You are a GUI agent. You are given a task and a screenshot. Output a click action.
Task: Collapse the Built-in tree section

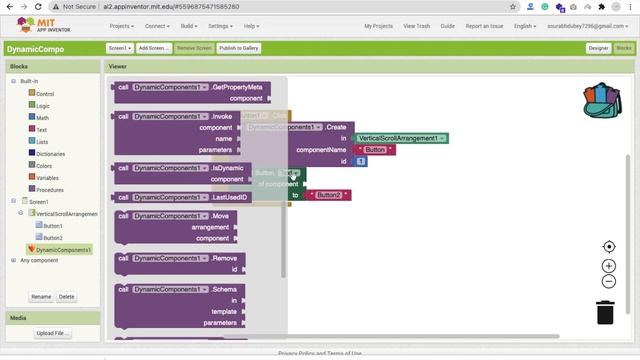click(13, 81)
